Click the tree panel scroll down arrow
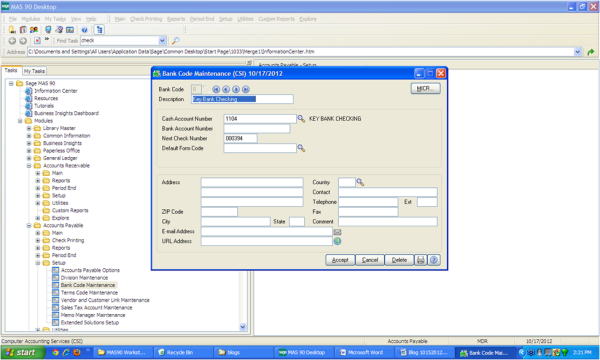 pyautogui.click(x=243, y=327)
